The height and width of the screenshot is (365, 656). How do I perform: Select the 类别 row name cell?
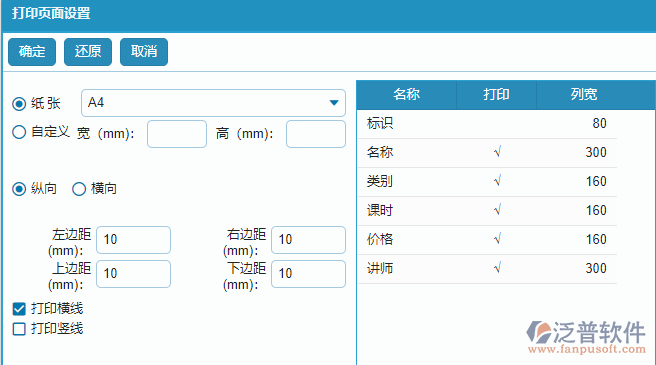(x=406, y=182)
